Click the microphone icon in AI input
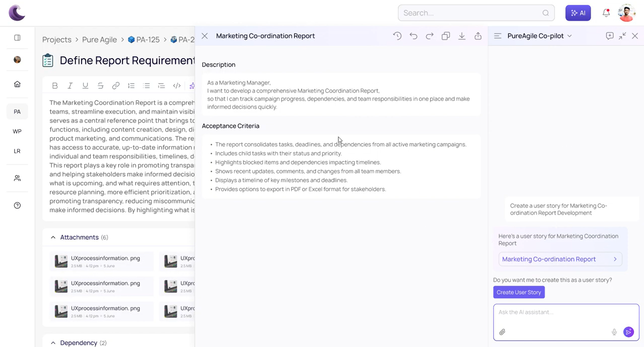This screenshot has width=644, height=347. pyautogui.click(x=614, y=332)
